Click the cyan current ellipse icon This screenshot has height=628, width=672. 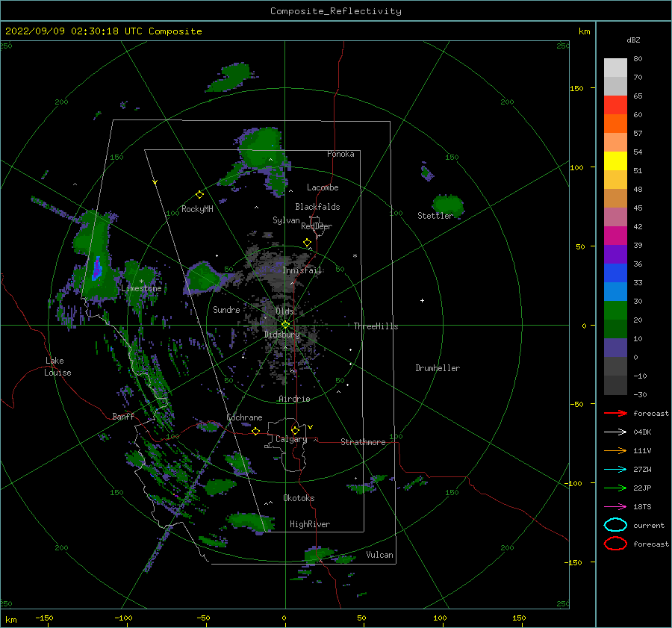pyautogui.click(x=615, y=525)
